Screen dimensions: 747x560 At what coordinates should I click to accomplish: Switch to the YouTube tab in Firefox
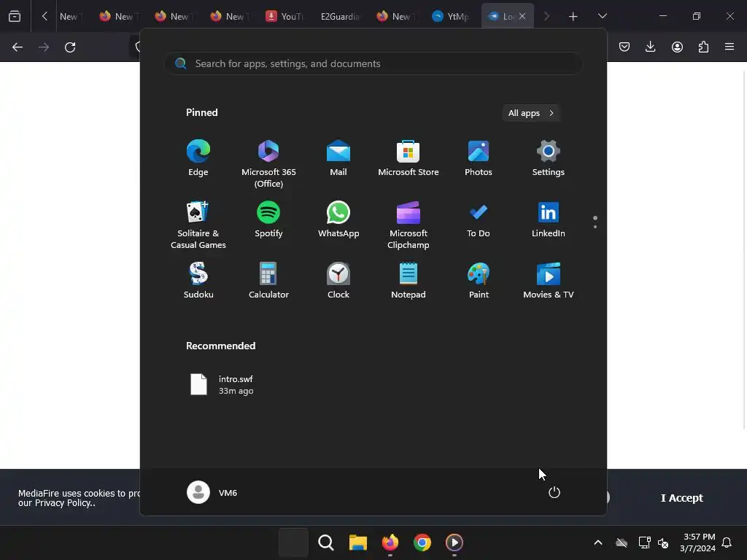click(x=285, y=16)
